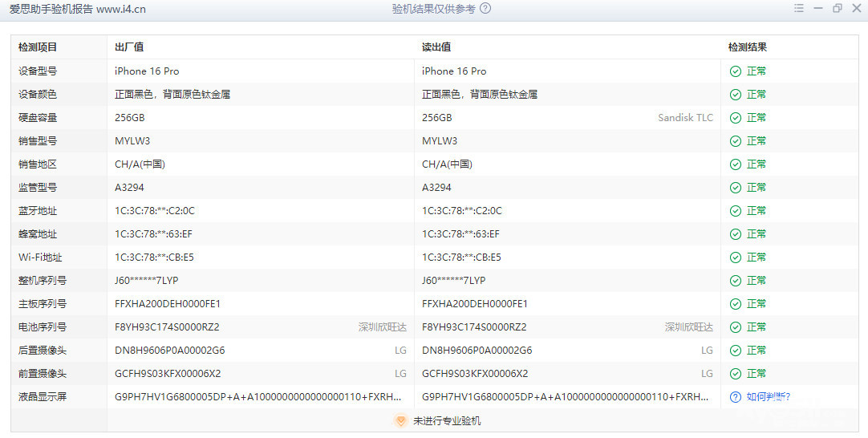Click the green check icon for 蓝牙地址 row

735,211
